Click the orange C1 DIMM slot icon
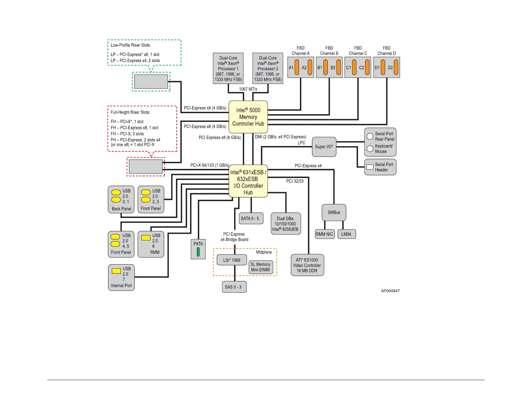This screenshot has height=411, width=532. 354,67
